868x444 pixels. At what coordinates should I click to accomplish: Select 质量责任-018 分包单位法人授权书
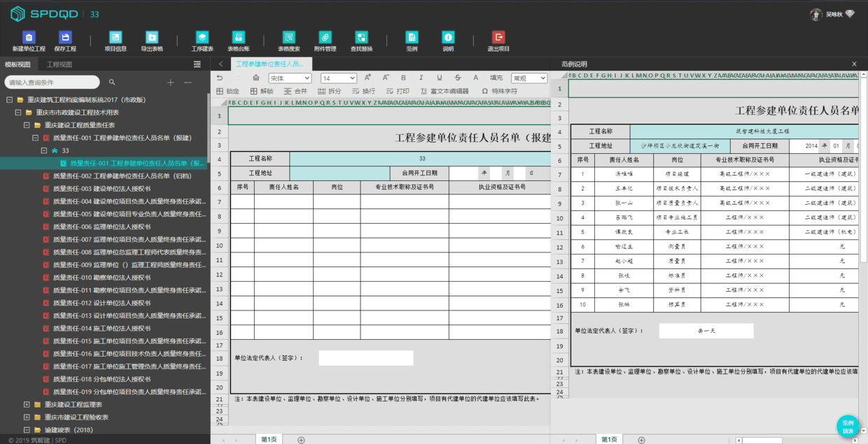tap(101, 379)
